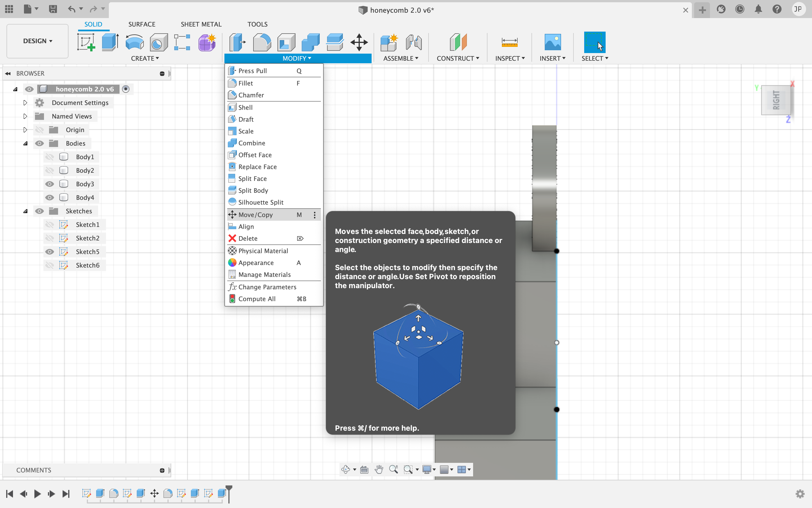
Task: Choose Change Parameters from Modify menu
Action: click(x=274, y=287)
